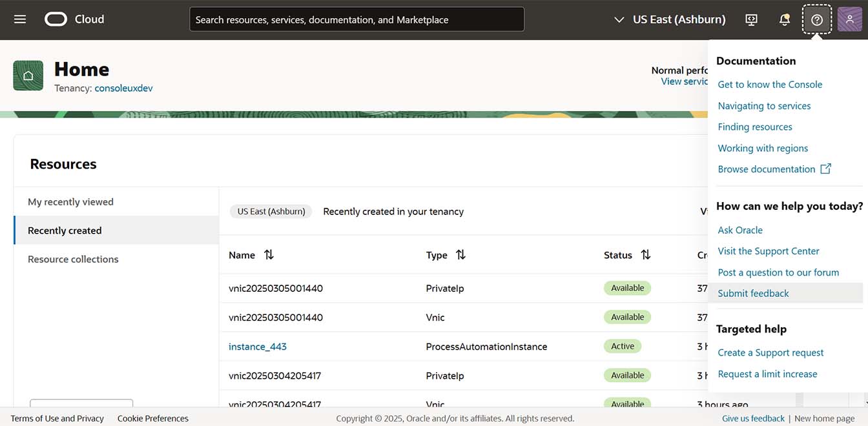Switch to Resource collections tab

click(x=73, y=259)
